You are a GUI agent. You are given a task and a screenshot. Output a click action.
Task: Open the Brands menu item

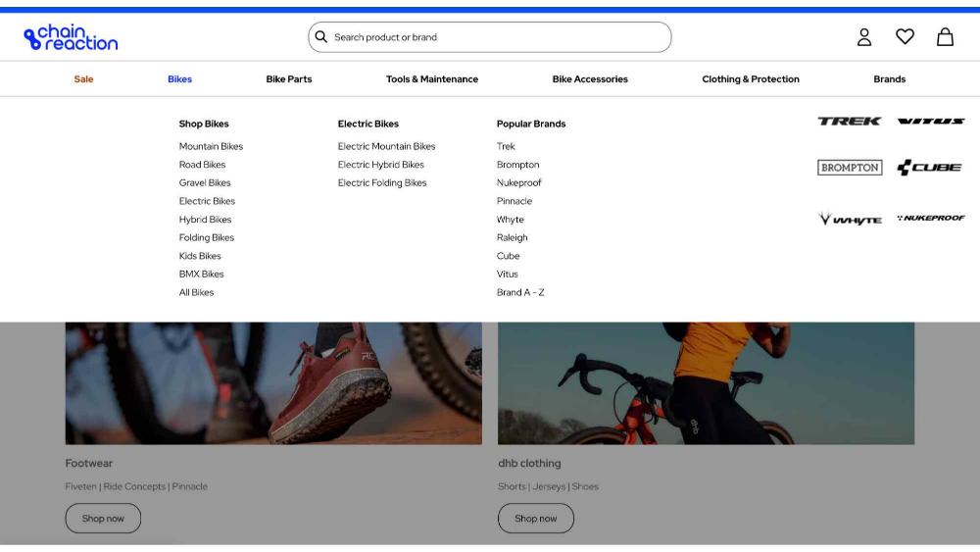(x=889, y=79)
